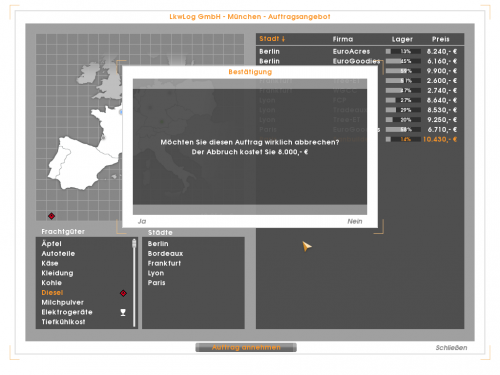Click the Stadt sort arrow in table header

point(283,39)
